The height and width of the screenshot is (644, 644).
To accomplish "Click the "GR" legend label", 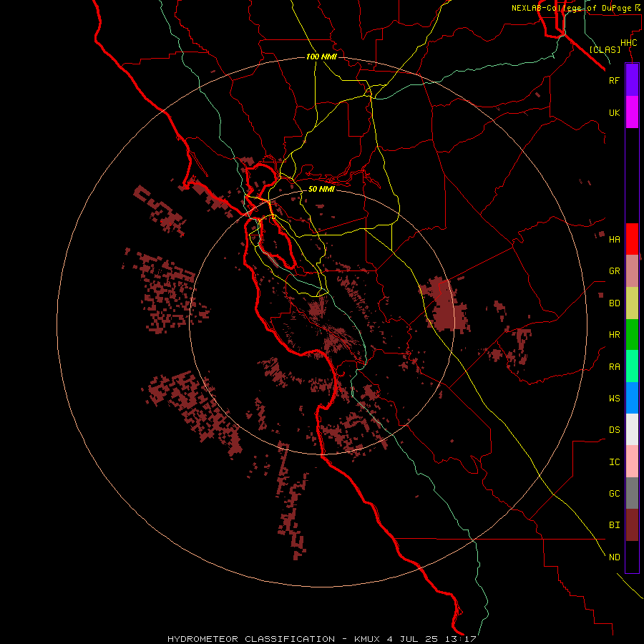I will pos(614,271).
